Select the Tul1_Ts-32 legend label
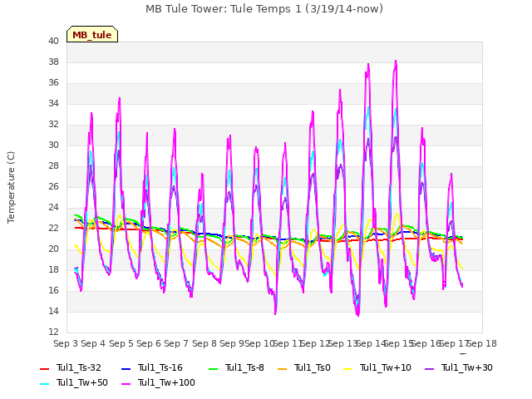 click(79, 367)
